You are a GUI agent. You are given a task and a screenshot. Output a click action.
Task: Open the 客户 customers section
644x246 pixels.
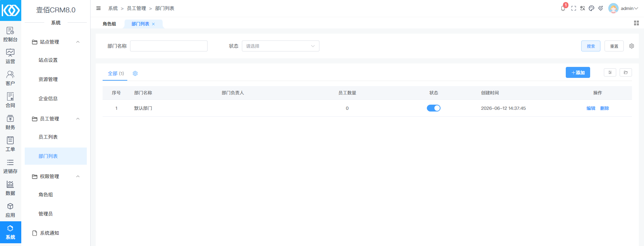coord(10,79)
